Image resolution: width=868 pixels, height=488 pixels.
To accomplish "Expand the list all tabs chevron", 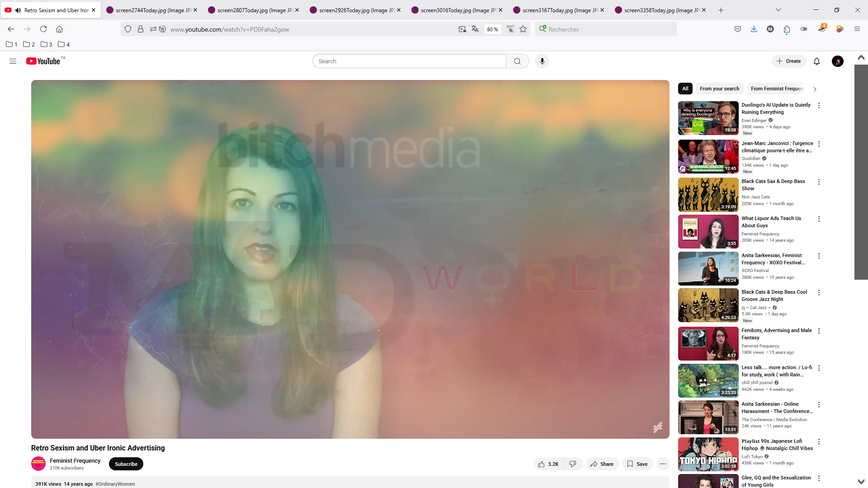I will [x=778, y=10].
